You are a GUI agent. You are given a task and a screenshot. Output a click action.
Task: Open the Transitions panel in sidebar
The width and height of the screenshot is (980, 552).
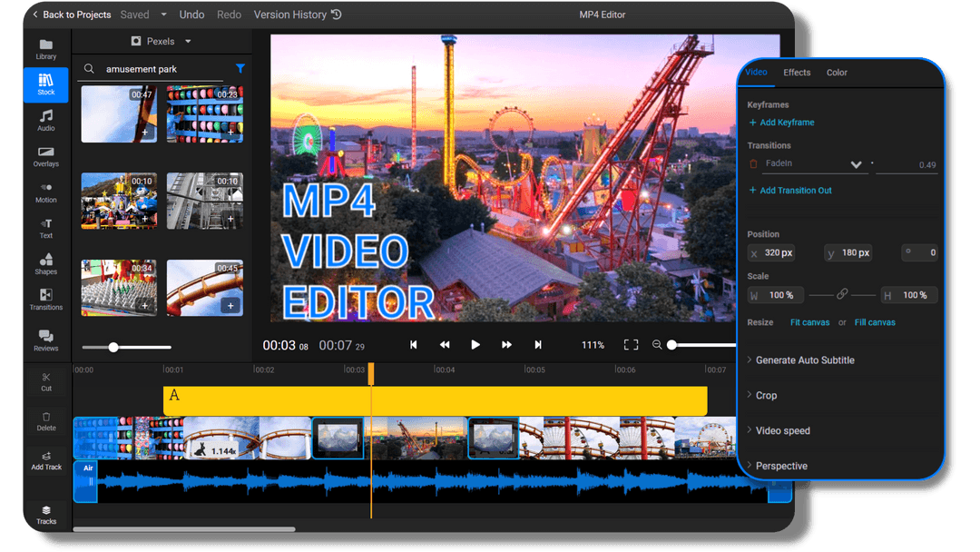(45, 301)
